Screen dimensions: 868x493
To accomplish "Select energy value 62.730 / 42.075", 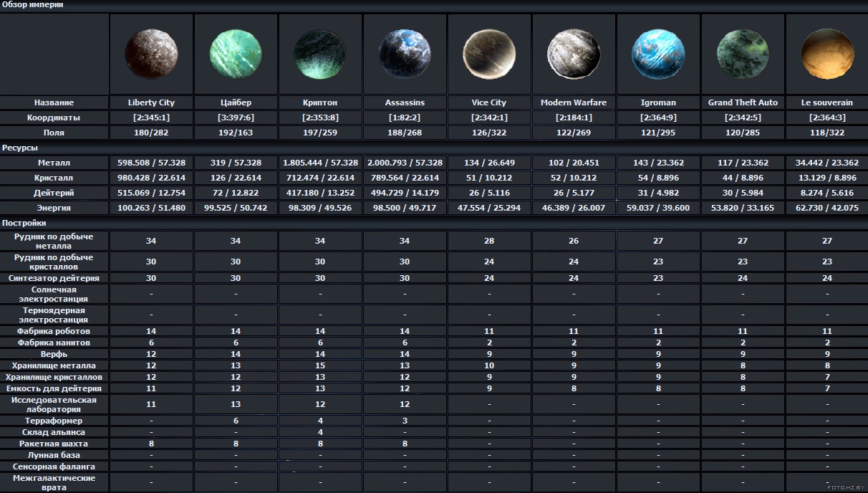I will (x=827, y=208).
